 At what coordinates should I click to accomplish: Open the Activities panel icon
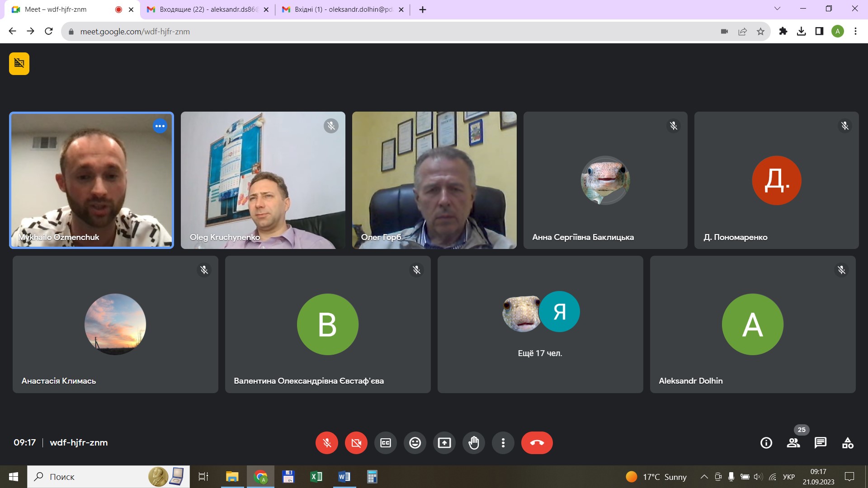coord(848,443)
